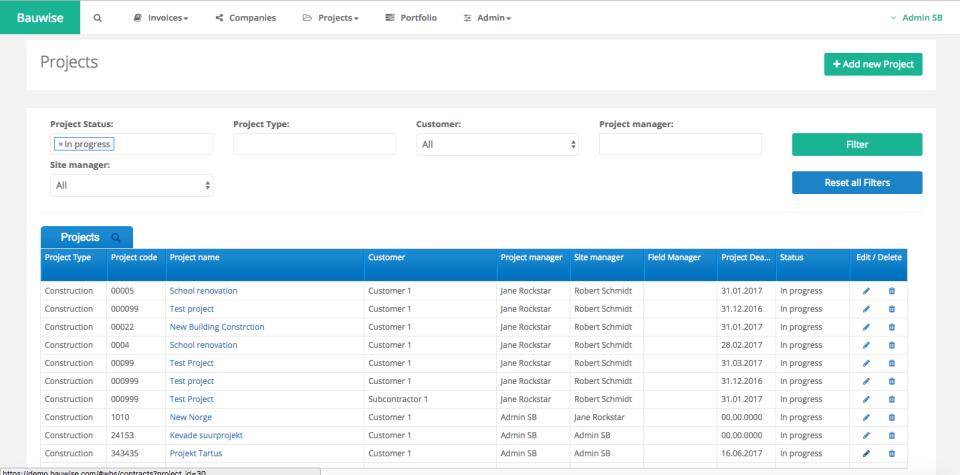Sort by Project name column header
This screenshot has width=960, height=475.
pyautogui.click(x=265, y=265)
